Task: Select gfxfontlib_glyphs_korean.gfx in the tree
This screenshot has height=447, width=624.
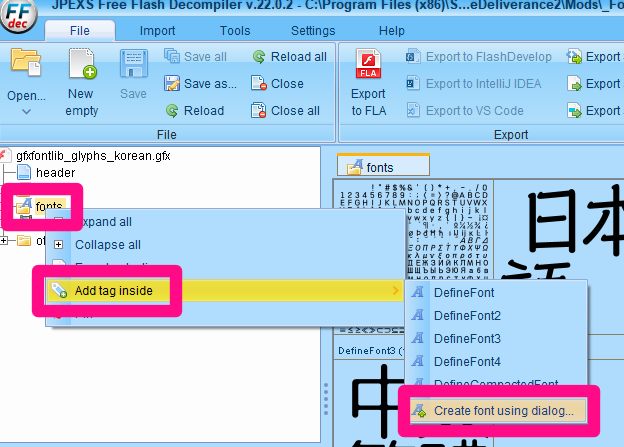Action: point(93,156)
